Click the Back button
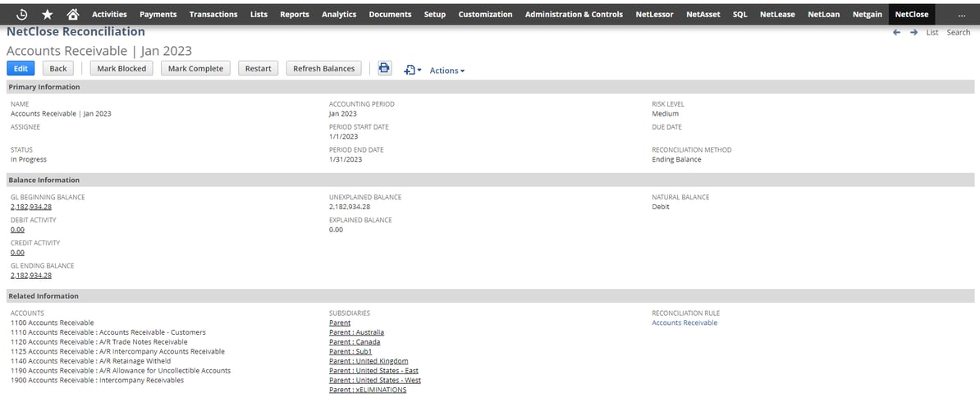Image resolution: width=980 pixels, height=398 pixels. 58,69
